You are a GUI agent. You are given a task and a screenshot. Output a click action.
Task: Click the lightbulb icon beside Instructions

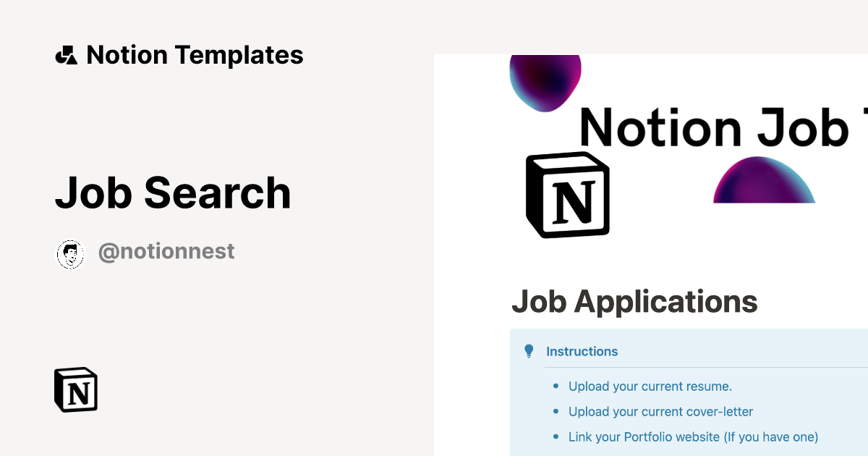pyautogui.click(x=529, y=351)
